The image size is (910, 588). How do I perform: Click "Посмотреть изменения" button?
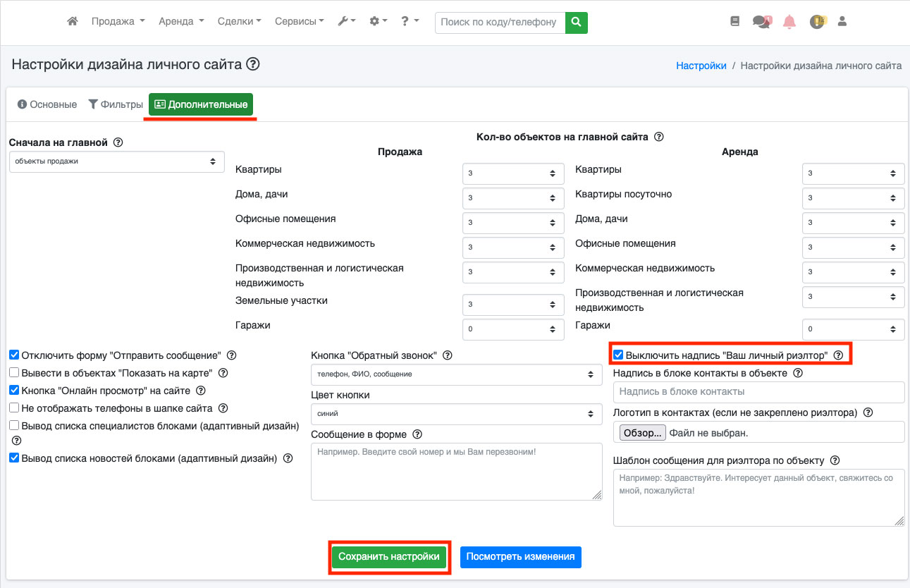point(520,557)
